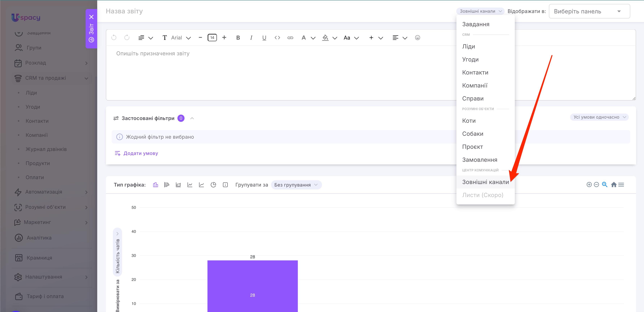The height and width of the screenshot is (312, 644).
Task: Click the redo icon in editor toolbar
Action: pos(127,38)
